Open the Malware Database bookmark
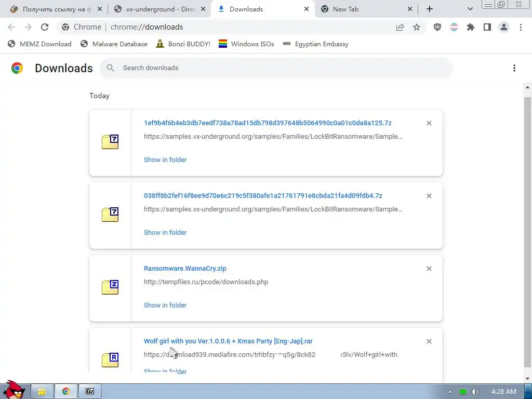Image resolution: width=532 pixels, height=399 pixels. 114,44
